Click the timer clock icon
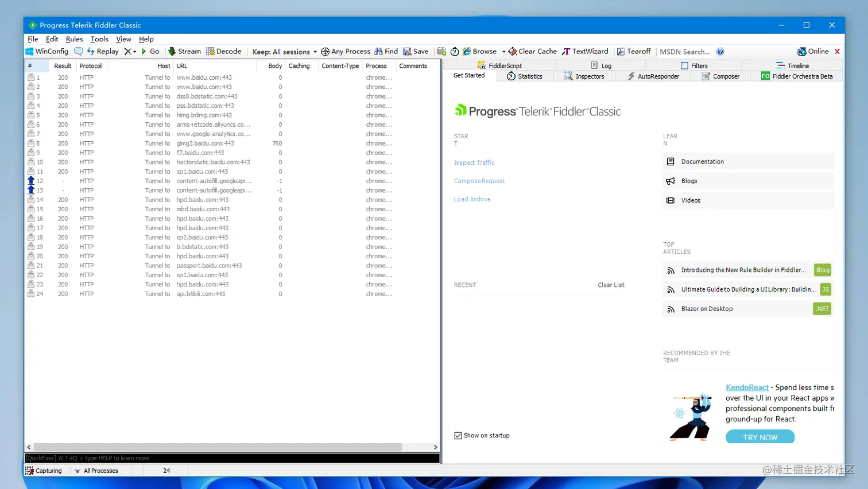This screenshot has height=489, width=868. tap(455, 52)
